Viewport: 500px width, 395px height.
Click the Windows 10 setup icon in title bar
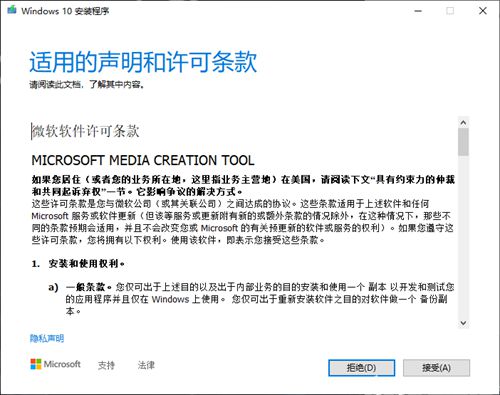point(12,10)
